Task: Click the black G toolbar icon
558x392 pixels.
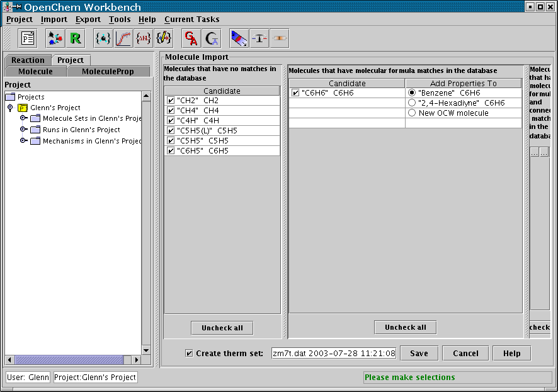Action: coord(212,38)
